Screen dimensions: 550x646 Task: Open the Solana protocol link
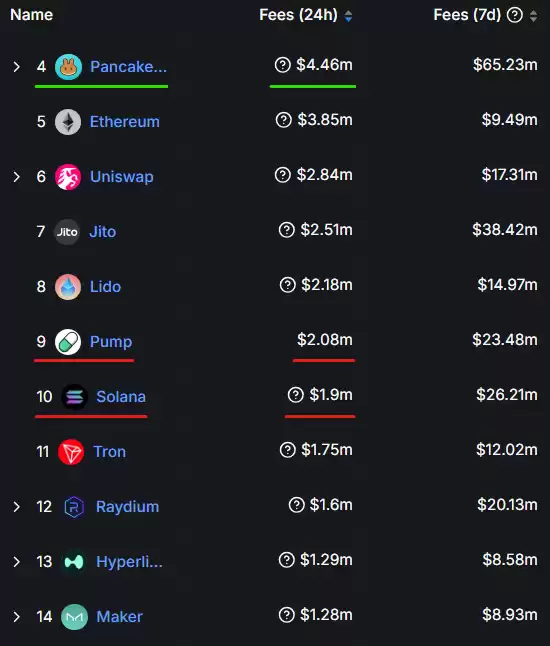(121, 397)
